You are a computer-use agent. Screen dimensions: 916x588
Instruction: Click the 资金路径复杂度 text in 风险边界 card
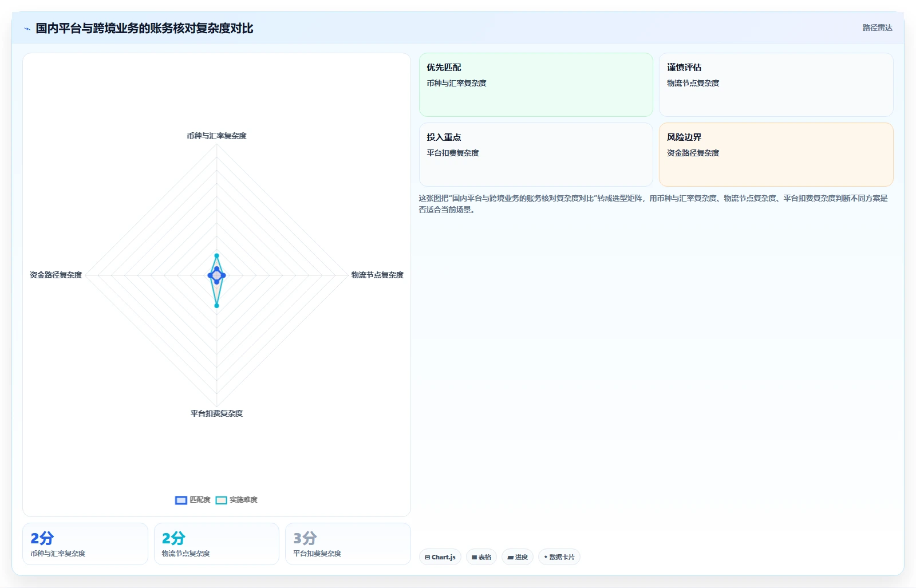693,153
